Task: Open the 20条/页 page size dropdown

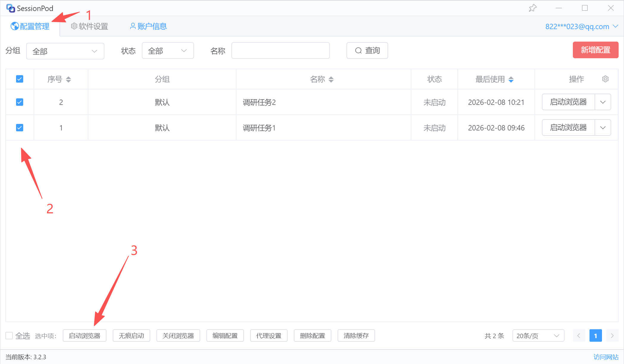Action: [x=538, y=336]
